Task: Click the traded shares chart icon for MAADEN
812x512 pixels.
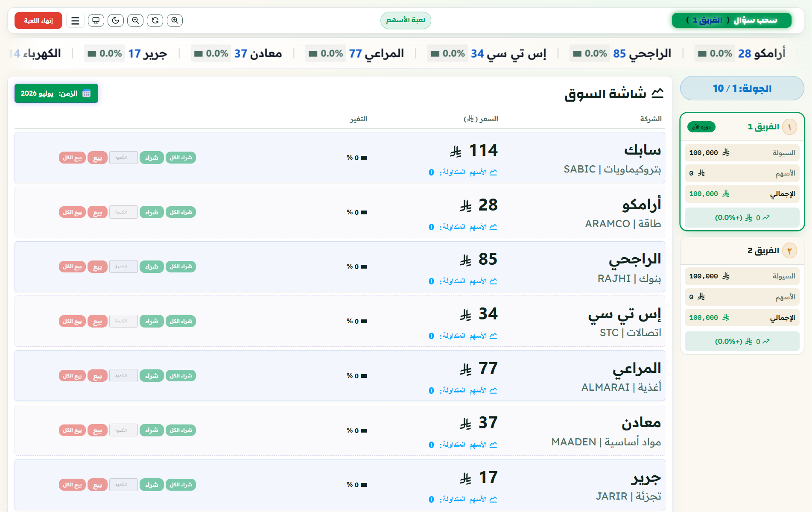Action: point(494,445)
